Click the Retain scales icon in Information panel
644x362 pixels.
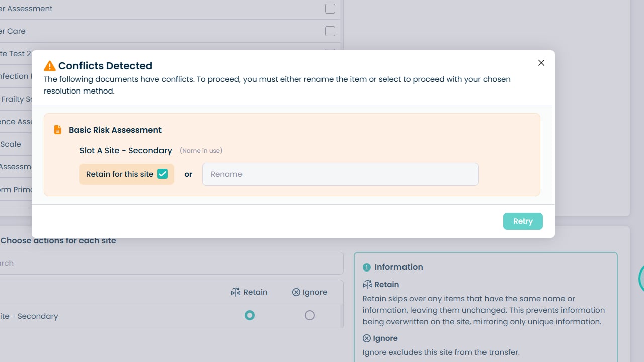click(x=368, y=285)
